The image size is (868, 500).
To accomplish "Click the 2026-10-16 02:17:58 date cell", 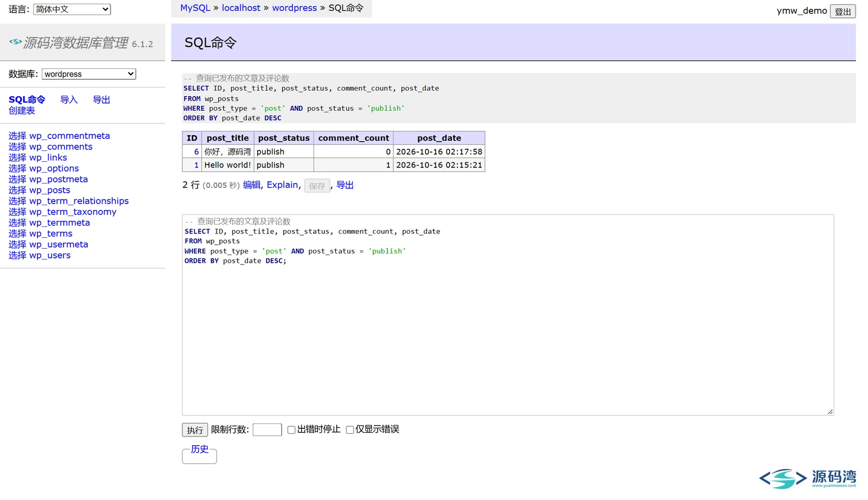I will click(x=439, y=152).
